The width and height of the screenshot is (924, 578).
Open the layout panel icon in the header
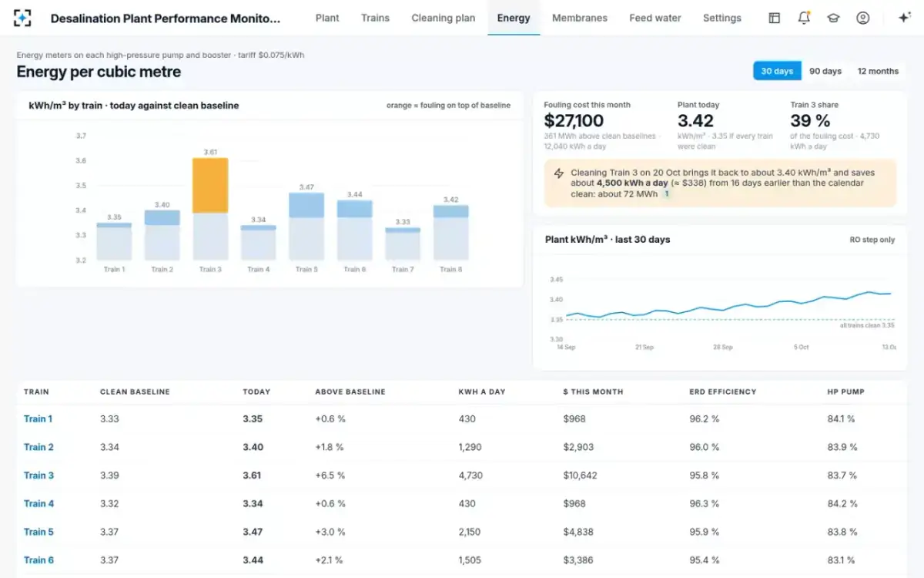(x=775, y=18)
